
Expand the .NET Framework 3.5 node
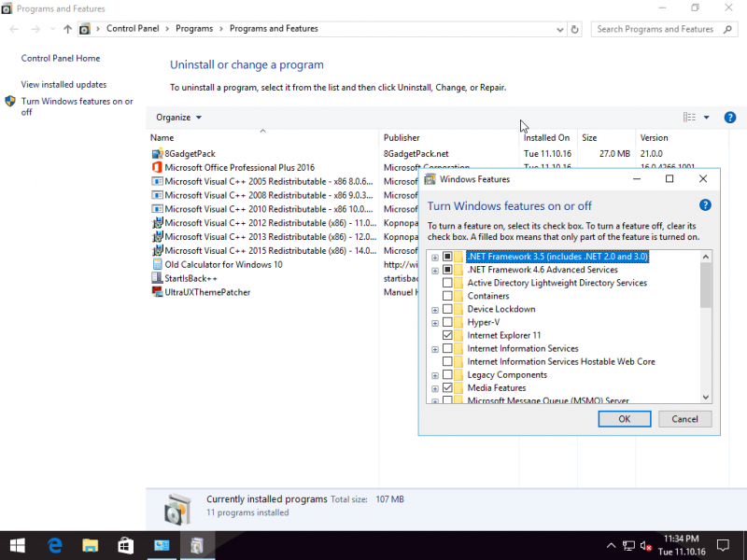pos(435,258)
